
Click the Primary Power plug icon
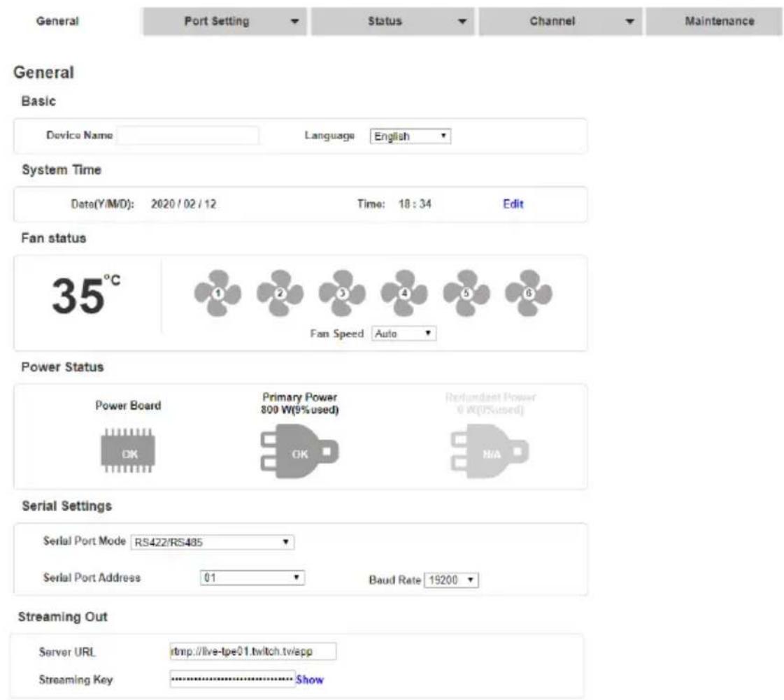(299, 451)
